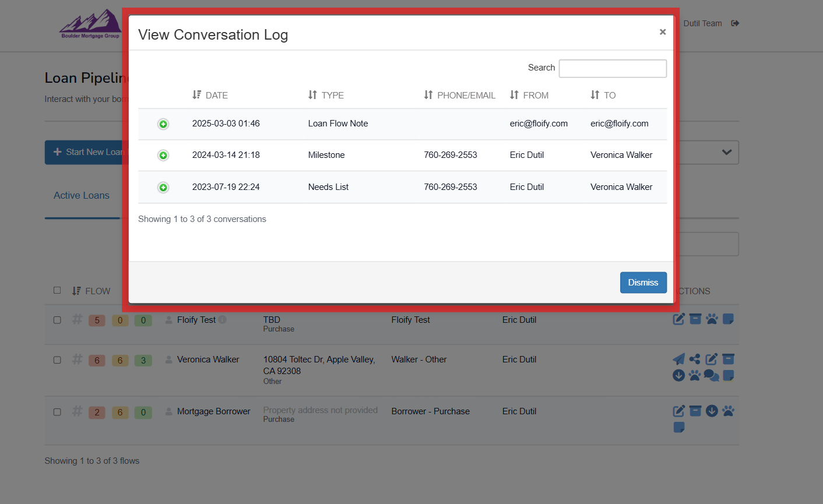Image resolution: width=823 pixels, height=504 pixels.
Task: Sort by PHONE/EMAIL column header
Action: pos(459,95)
